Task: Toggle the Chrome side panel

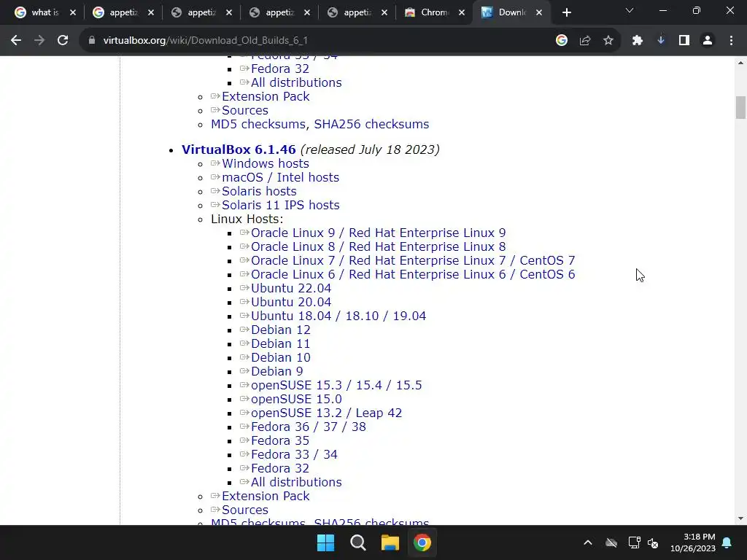Action: point(684,41)
